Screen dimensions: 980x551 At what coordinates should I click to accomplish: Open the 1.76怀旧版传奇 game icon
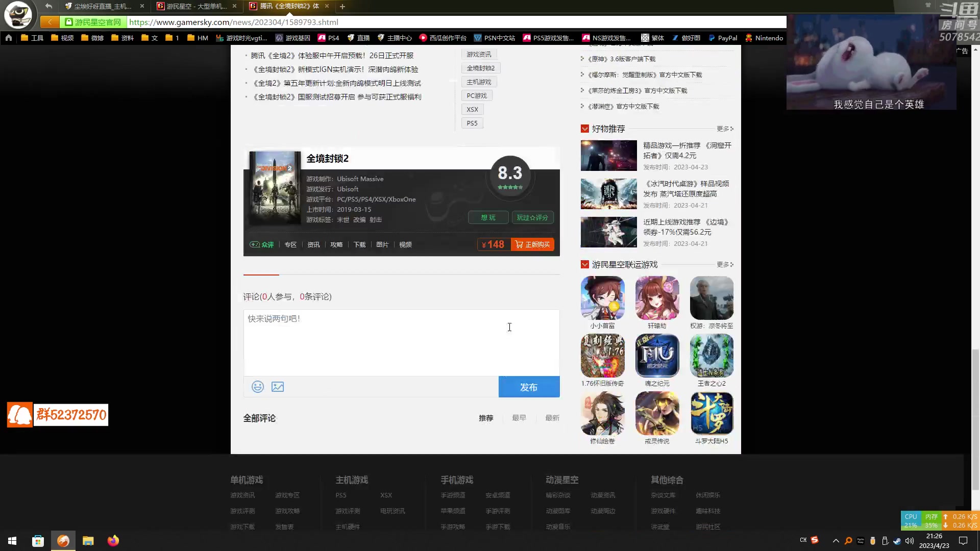pyautogui.click(x=602, y=356)
